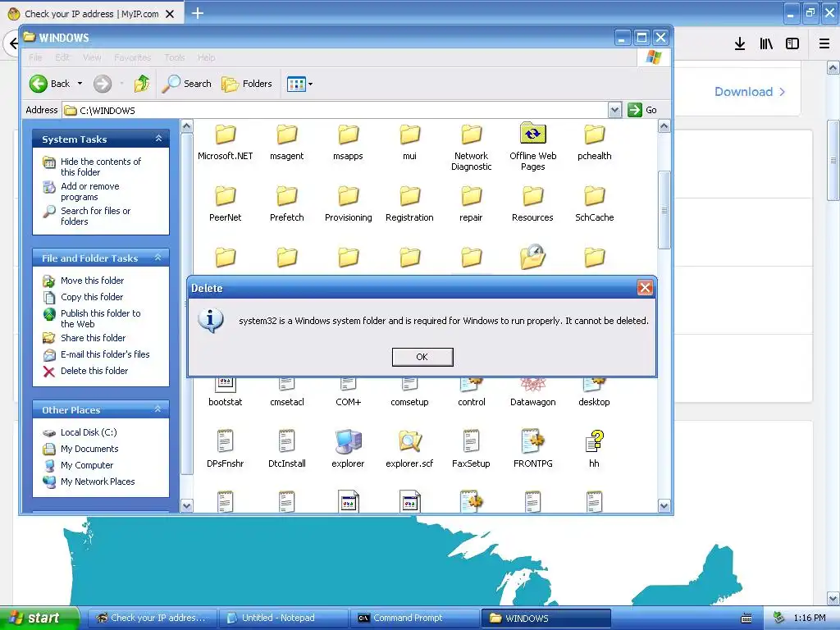Switch to Check your IP address taskbar button
This screenshot has width=840, height=630.
pos(153,619)
